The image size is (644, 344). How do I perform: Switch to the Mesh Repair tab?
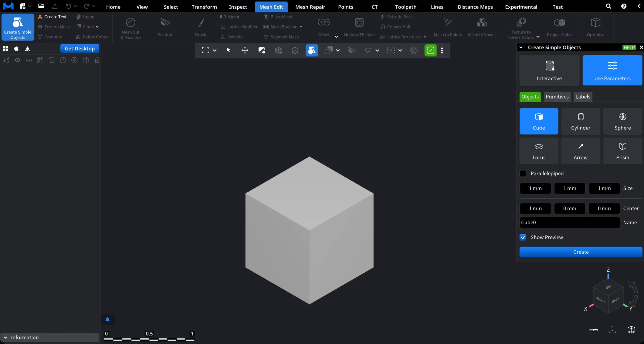tap(310, 7)
